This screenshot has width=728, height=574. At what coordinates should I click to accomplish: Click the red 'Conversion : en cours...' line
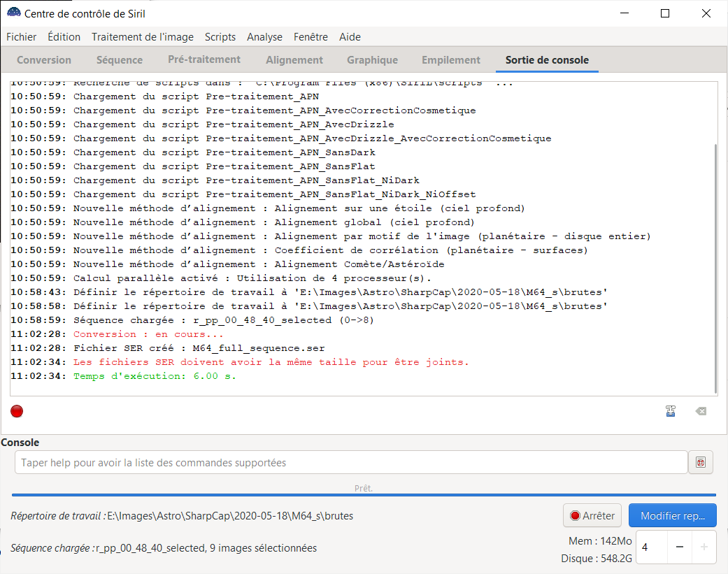117,334
